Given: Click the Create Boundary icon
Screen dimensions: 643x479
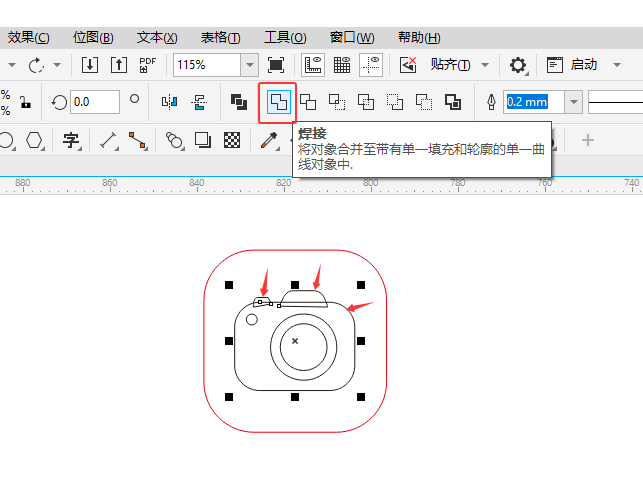Looking at the screenshot, I should 453,102.
